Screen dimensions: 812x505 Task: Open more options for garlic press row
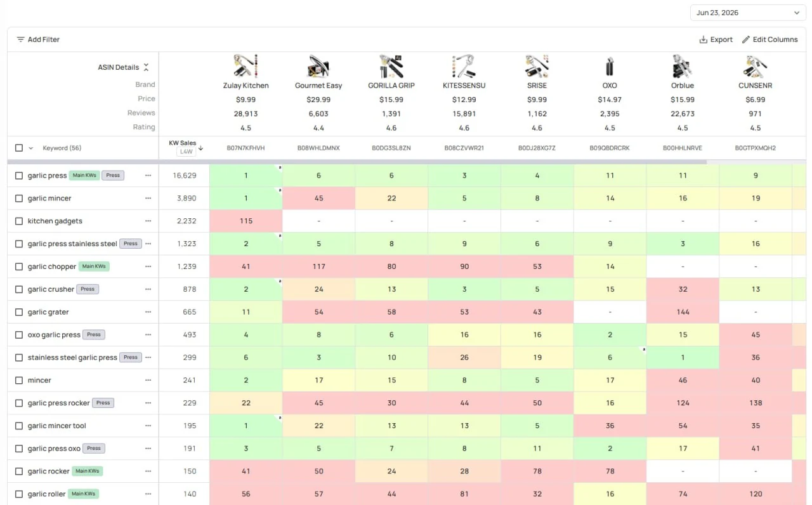[148, 176]
